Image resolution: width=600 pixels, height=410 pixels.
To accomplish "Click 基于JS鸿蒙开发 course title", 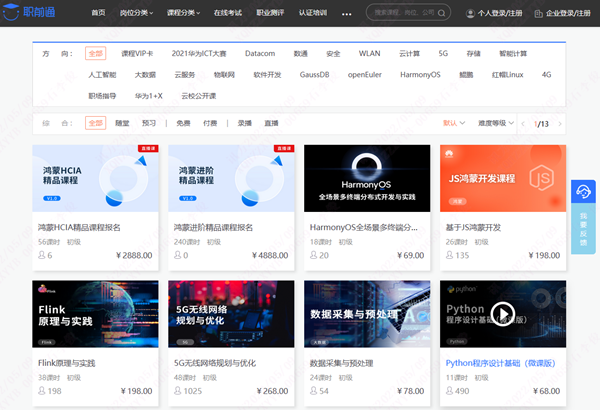I will tap(473, 227).
